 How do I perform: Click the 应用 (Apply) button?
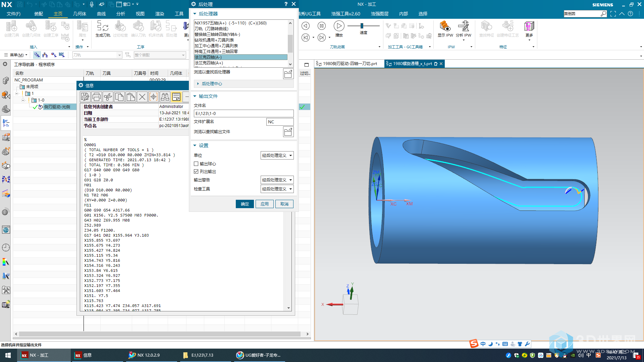coord(265,204)
